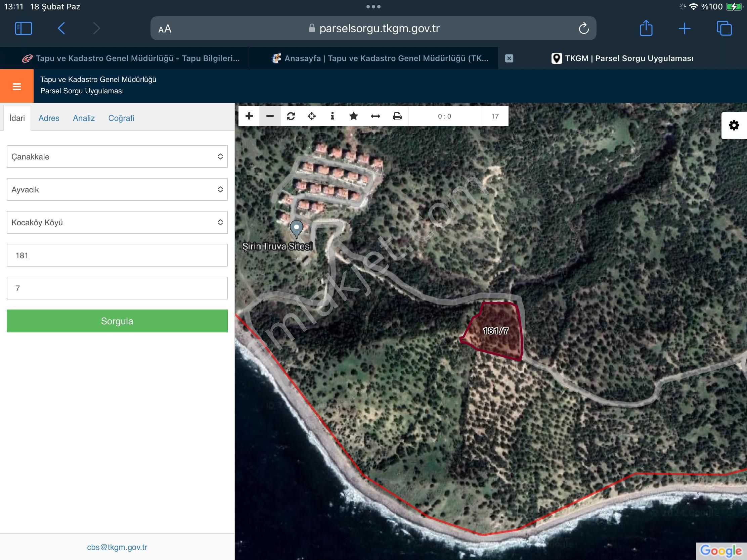Tap the 13:11 clock in status bar
Screen dimensions: 747x560
coord(13,7)
